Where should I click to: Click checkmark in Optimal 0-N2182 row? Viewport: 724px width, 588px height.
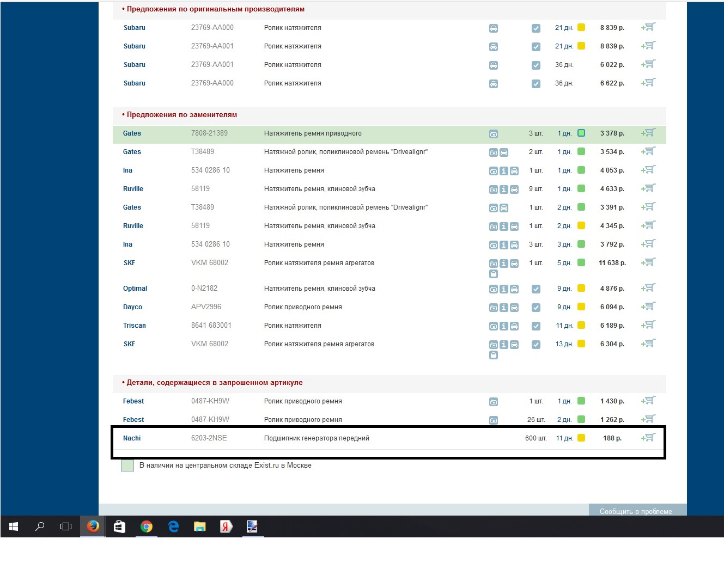536,289
